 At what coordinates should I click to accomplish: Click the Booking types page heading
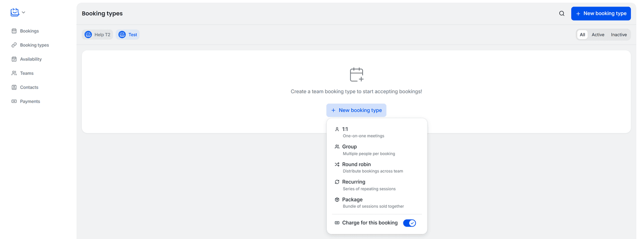102,14
